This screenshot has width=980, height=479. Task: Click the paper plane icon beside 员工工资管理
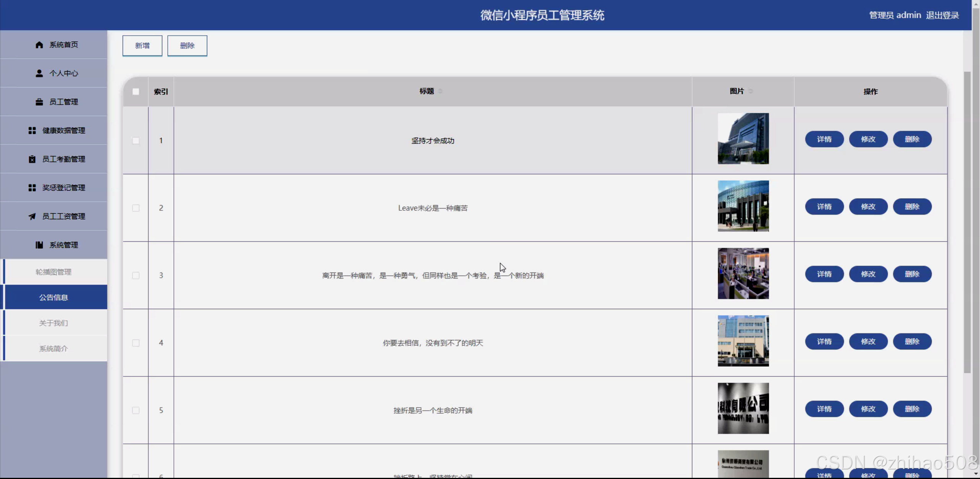click(32, 217)
